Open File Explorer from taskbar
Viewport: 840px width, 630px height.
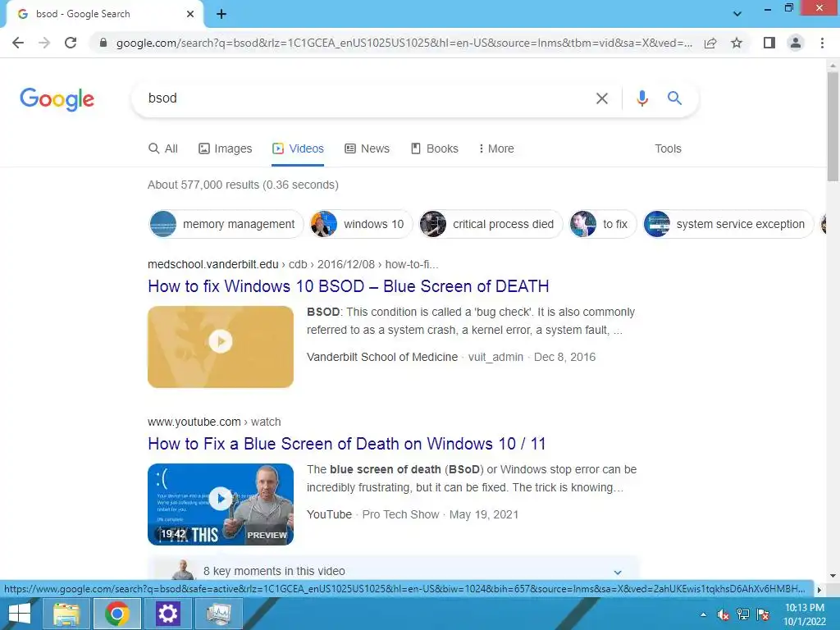(x=66, y=614)
